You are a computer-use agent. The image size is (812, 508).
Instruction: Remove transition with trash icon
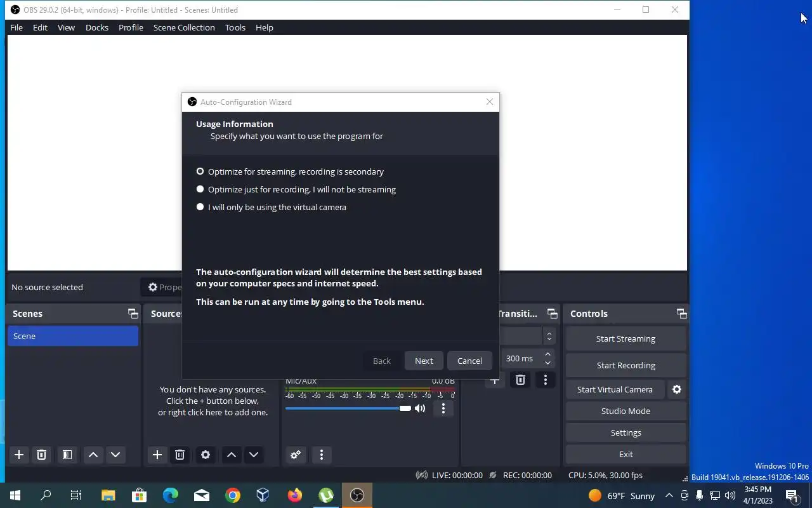click(x=520, y=380)
